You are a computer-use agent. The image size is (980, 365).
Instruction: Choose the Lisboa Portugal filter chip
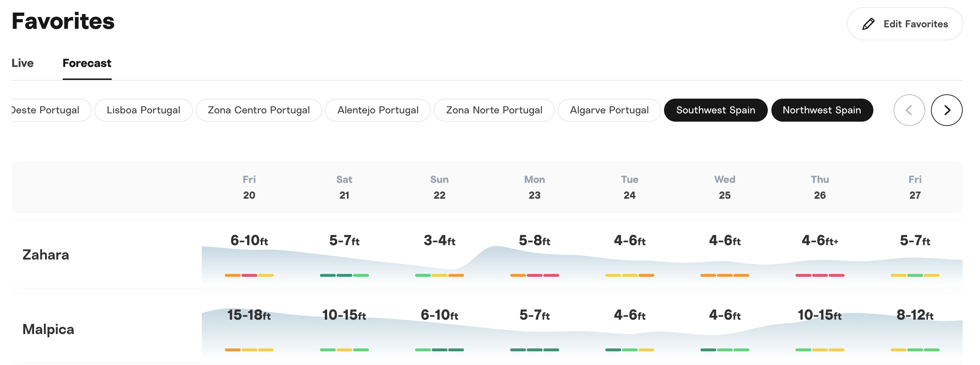click(x=143, y=110)
